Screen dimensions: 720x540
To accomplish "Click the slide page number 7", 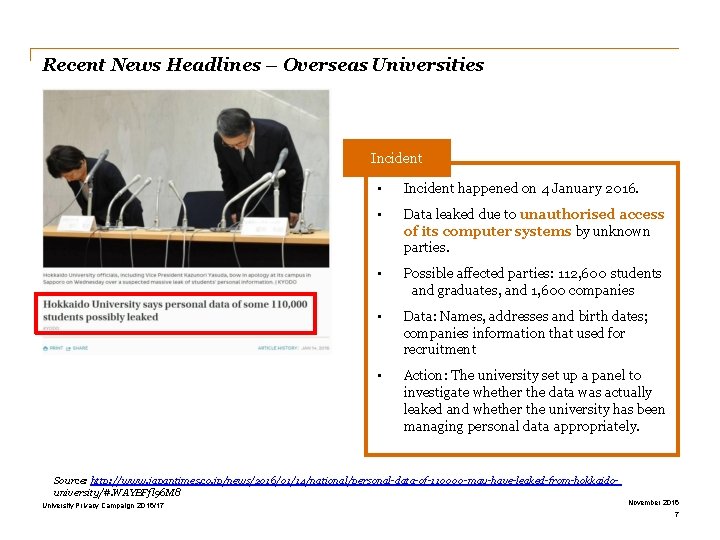I will (x=676, y=514).
